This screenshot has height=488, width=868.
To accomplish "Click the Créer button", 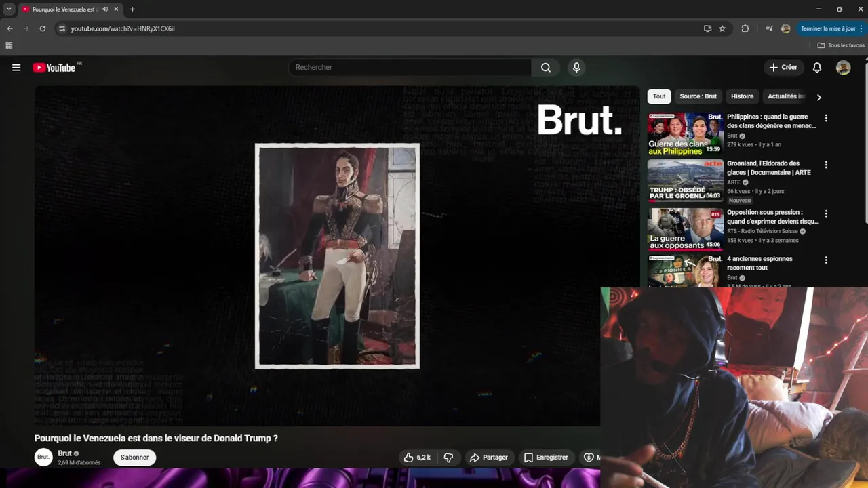I will pyautogui.click(x=783, y=68).
